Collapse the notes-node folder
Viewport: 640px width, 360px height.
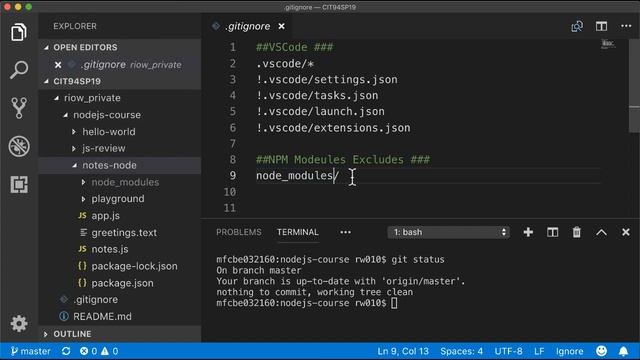click(74, 165)
